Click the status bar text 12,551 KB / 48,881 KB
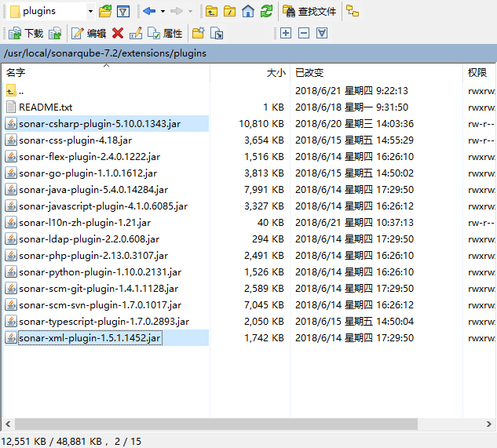 (52, 442)
